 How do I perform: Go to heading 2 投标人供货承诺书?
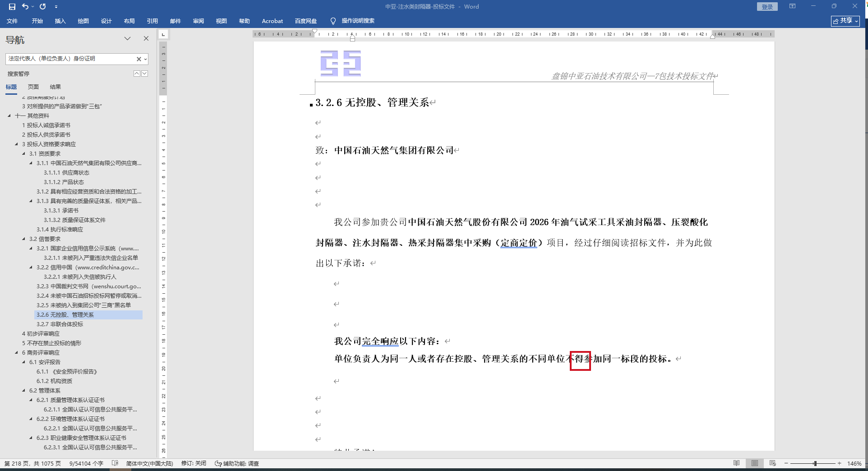click(46, 135)
